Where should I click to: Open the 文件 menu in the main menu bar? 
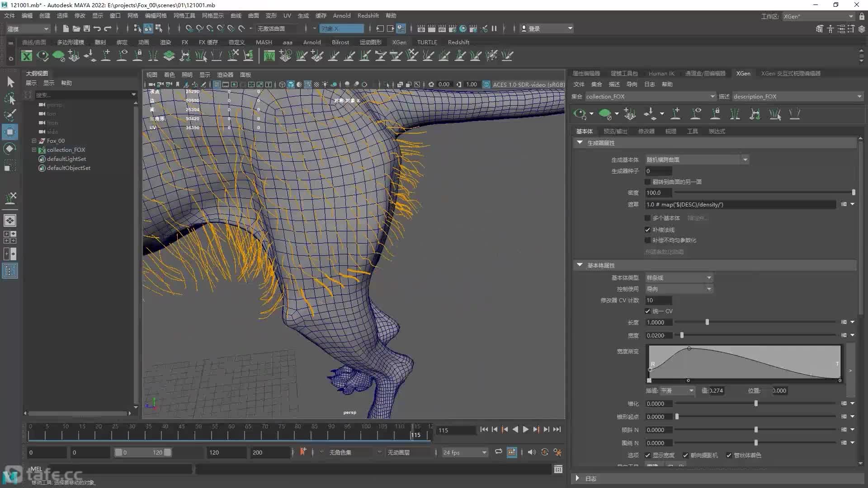coord(9,15)
